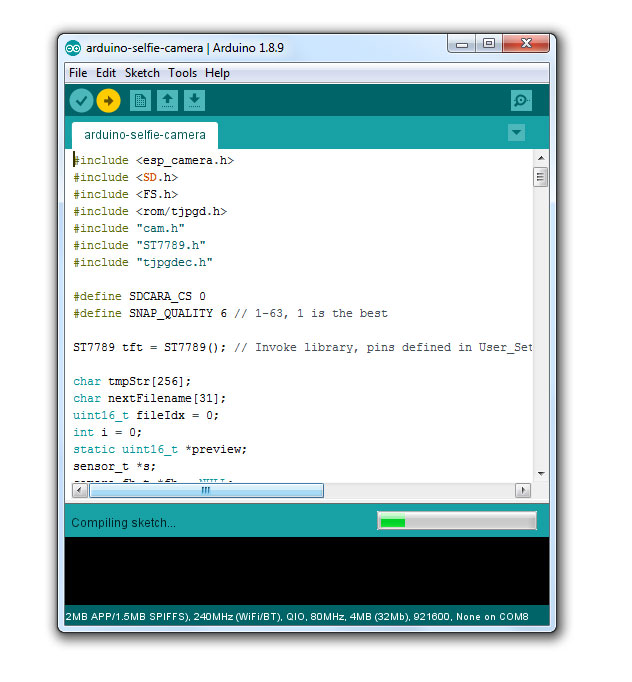Open the Sketch menu

pos(142,73)
